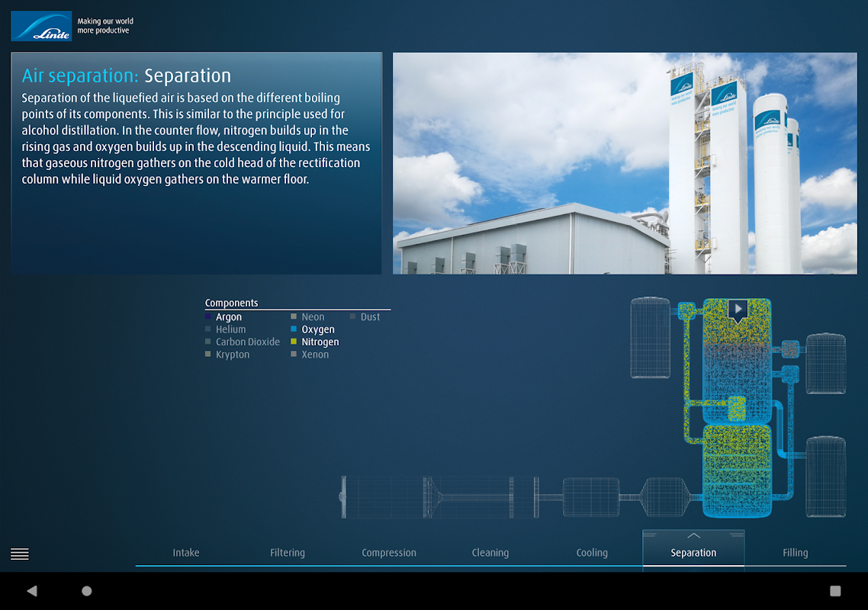Viewport: 868px width, 610px height.
Task: Switch to the Intake tab
Action: 186,553
